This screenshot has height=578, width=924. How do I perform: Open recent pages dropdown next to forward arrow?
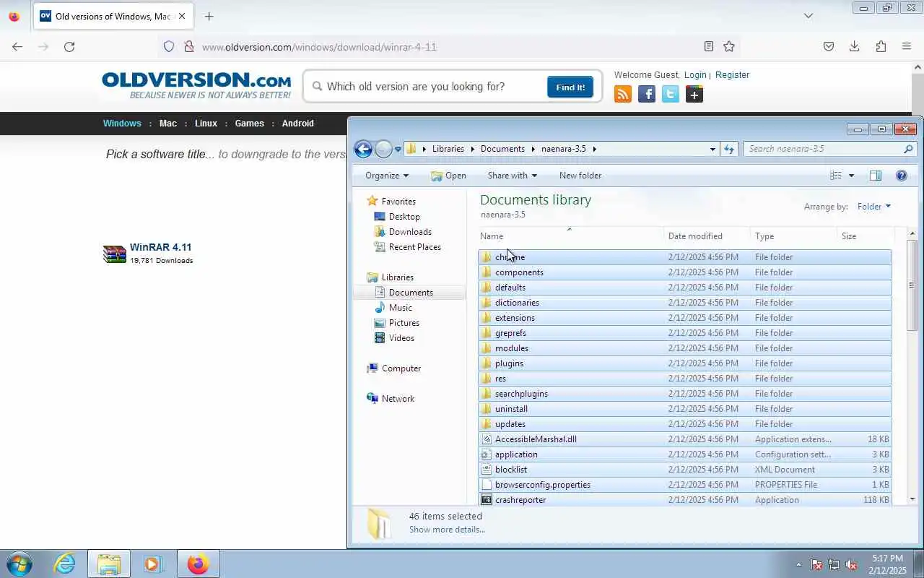(397, 150)
